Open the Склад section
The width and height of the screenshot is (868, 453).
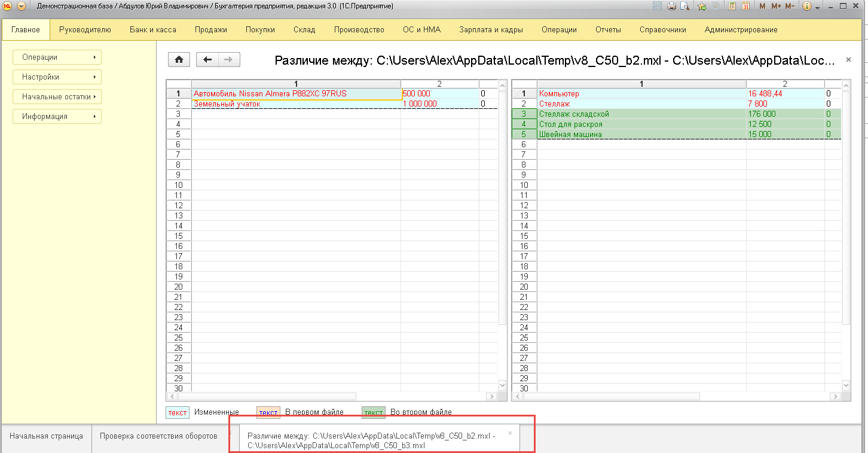coord(304,29)
